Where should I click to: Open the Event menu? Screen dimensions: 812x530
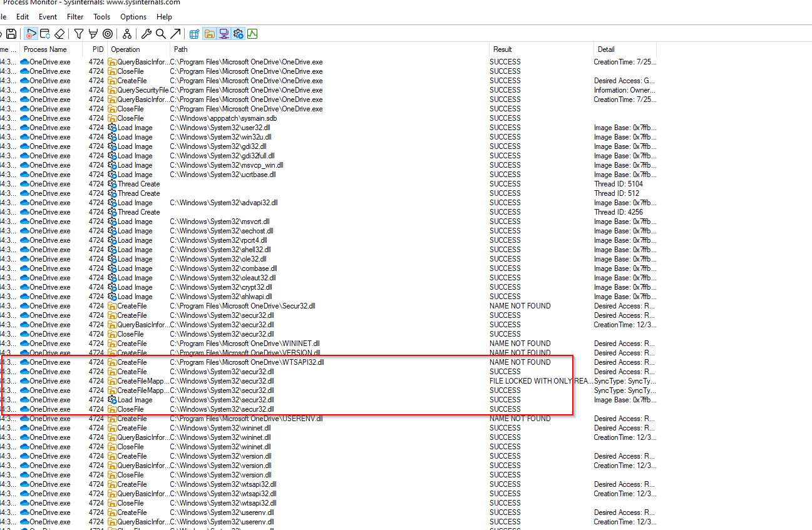coord(48,17)
